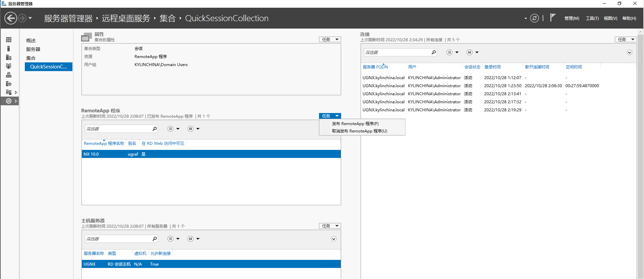Image resolution: width=644 pixels, height=279 pixels.
Task: Sort connections by the 登录时间 column
Action: (x=492, y=67)
